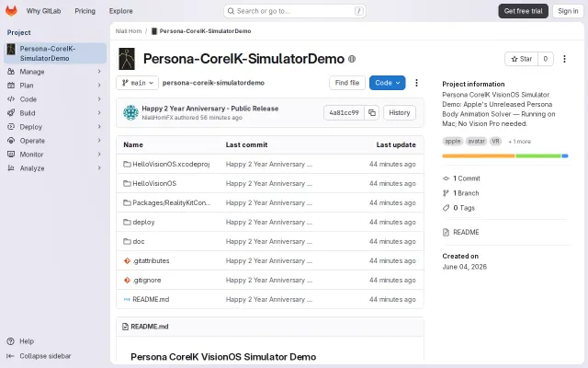
Task: Click the Find file button
Action: 347,83
